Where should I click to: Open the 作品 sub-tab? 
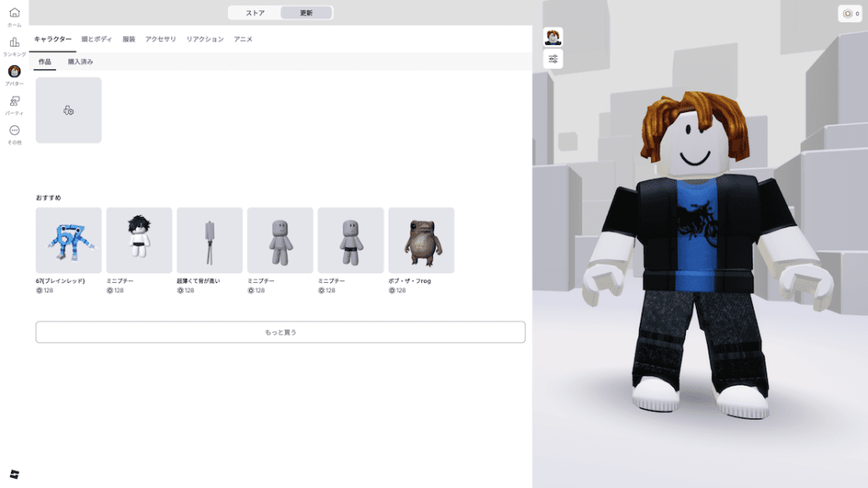click(45, 62)
